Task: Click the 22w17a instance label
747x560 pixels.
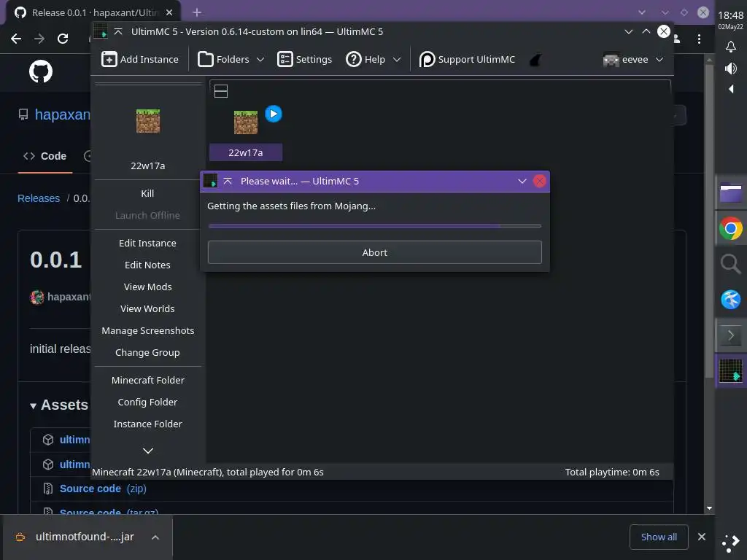Action: pyautogui.click(x=246, y=152)
